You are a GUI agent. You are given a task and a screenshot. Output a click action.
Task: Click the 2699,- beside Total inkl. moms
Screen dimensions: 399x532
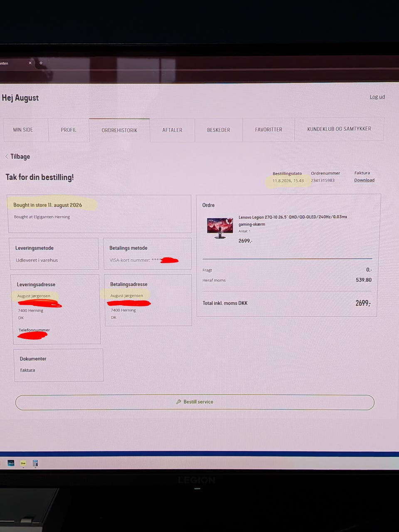point(363,303)
